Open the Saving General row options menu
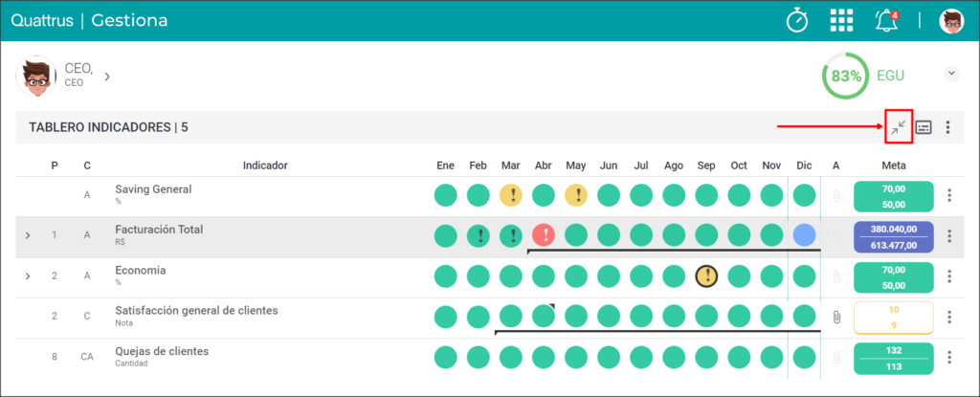Image resolution: width=980 pixels, height=397 pixels. 949,196
